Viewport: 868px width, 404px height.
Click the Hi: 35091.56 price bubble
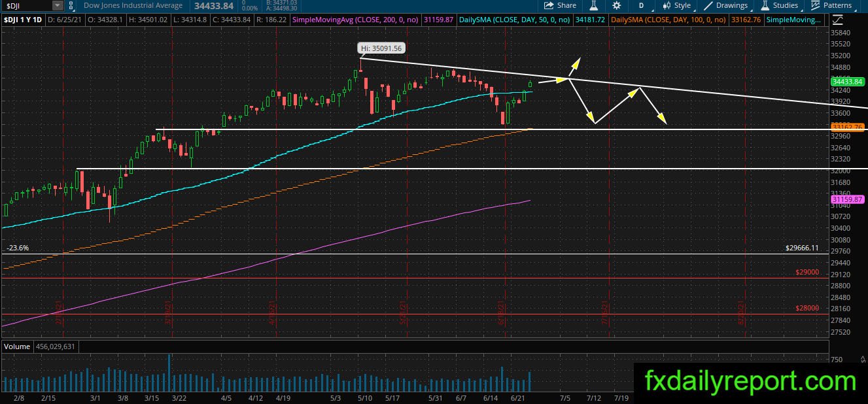point(380,48)
